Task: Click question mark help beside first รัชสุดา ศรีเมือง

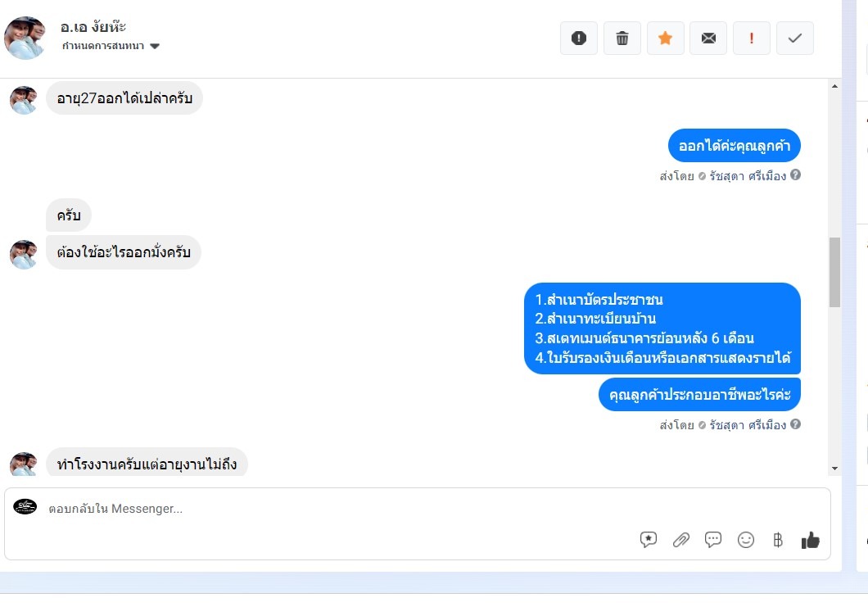Action: pos(795,175)
